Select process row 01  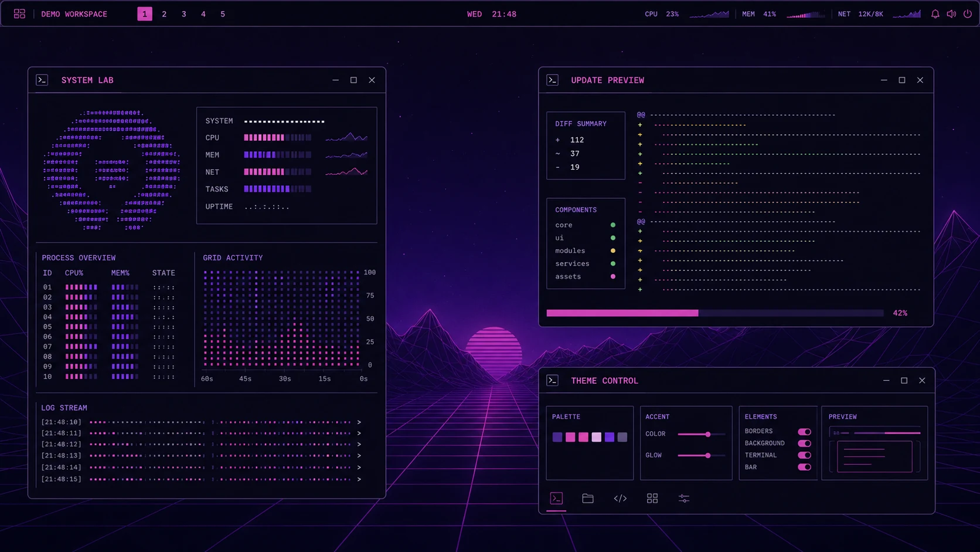tap(109, 287)
